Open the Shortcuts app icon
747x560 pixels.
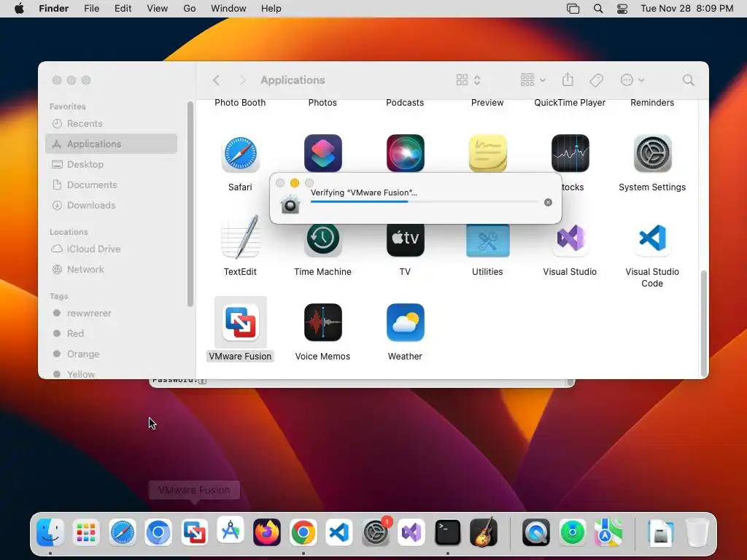click(x=322, y=153)
